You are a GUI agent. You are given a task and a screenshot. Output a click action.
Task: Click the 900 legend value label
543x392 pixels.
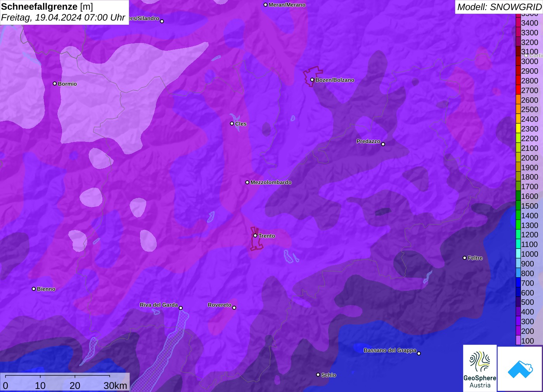coord(527,264)
